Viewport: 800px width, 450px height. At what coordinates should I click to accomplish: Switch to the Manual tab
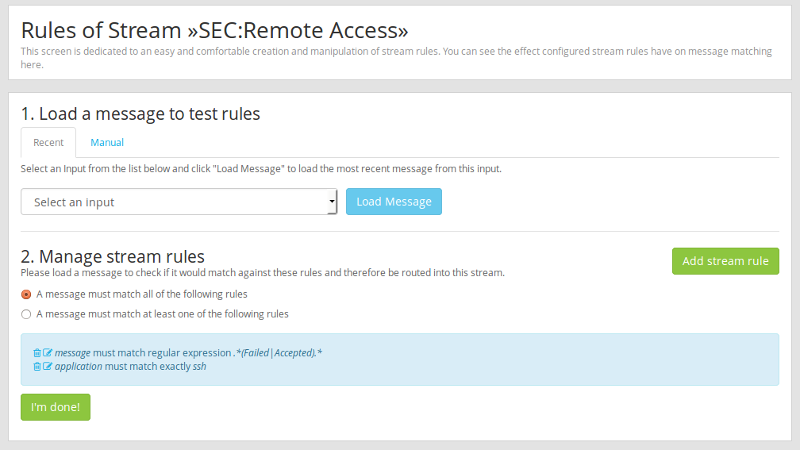[x=107, y=142]
